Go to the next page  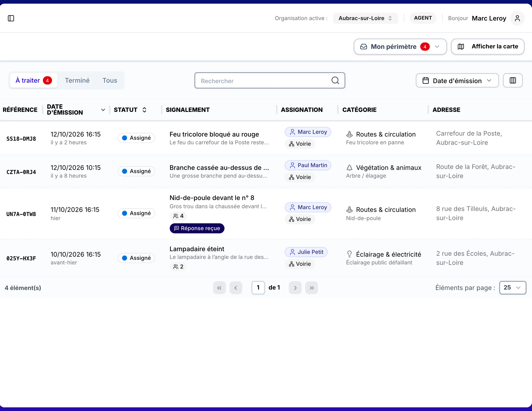[295, 288]
